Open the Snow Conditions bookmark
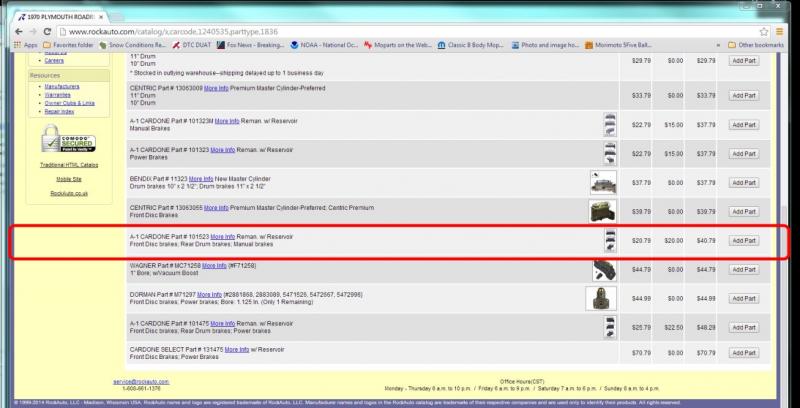 (x=133, y=45)
